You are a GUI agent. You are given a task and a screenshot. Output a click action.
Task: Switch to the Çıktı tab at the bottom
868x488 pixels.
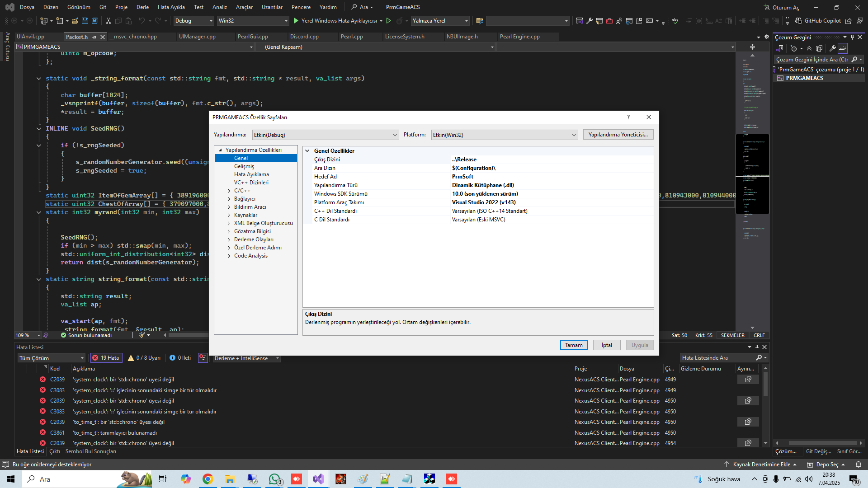pos(55,451)
